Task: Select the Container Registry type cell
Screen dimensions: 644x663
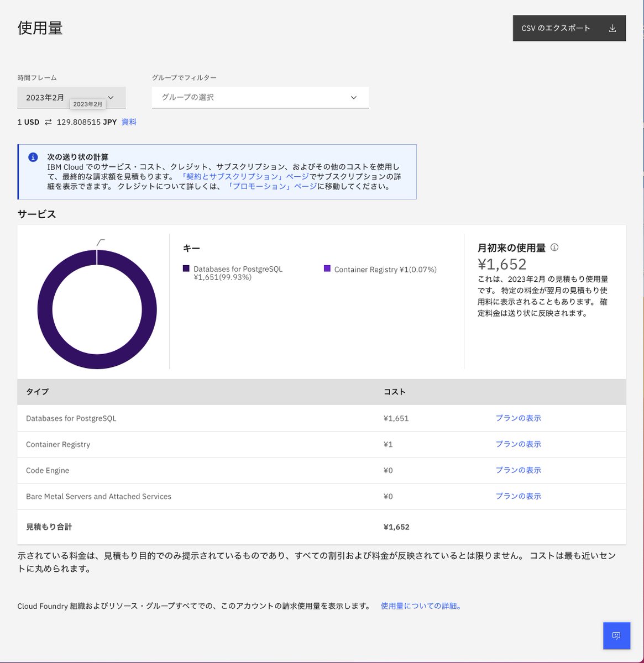Action: tap(58, 444)
